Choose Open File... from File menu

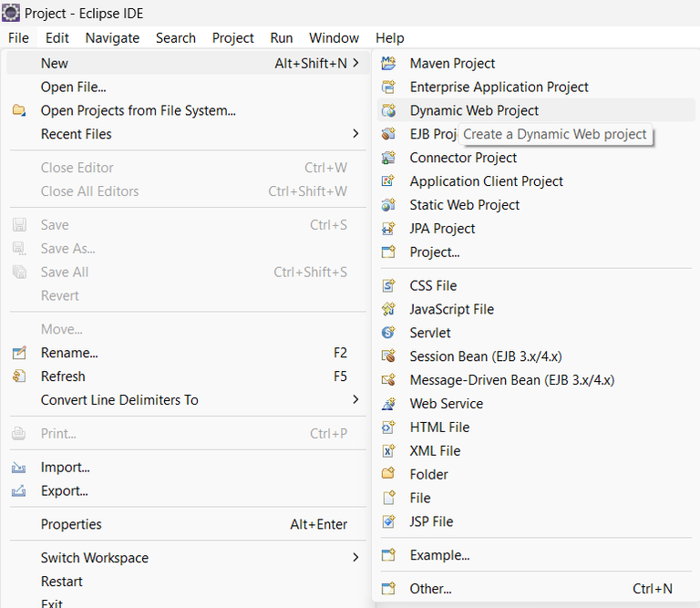[x=73, y=87]
